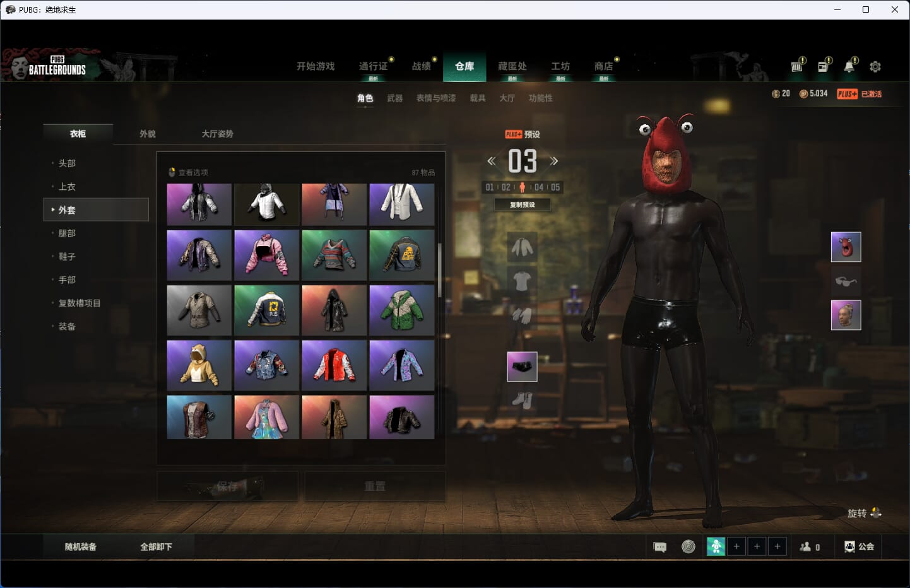Viewport: 910px width, 588px height.
Task: Open the 工坊 workshop tab
Action: point(560,66)
